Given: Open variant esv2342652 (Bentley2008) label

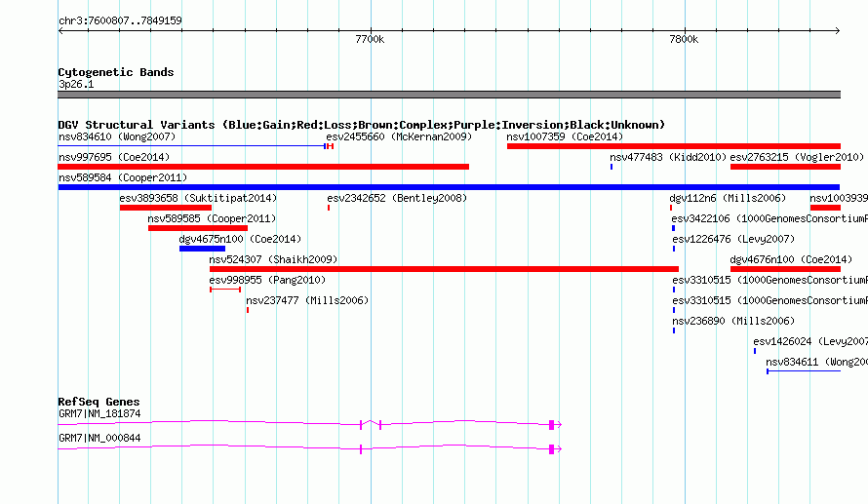Looking at the screenshot, I should click(x=397, y=198).
